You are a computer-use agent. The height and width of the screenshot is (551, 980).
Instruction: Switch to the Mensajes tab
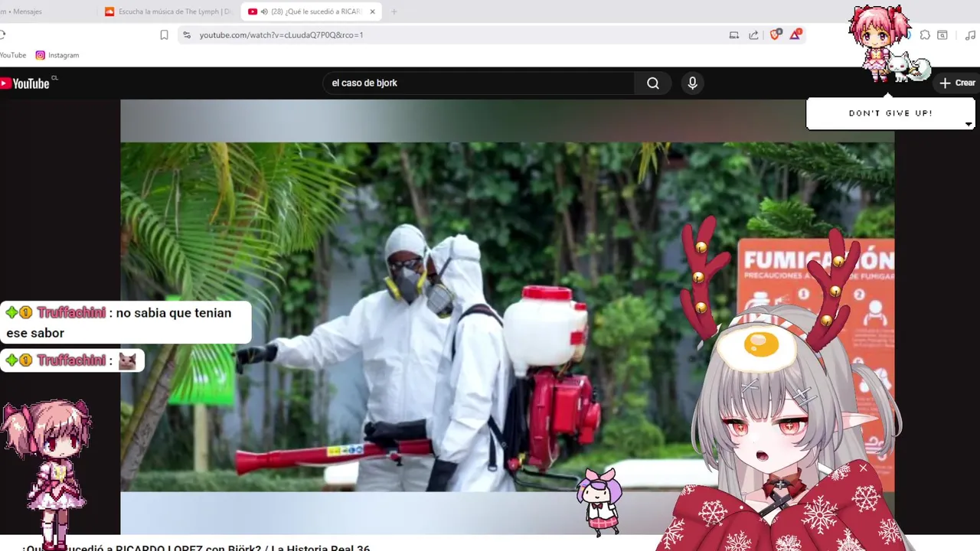[23, 11]
